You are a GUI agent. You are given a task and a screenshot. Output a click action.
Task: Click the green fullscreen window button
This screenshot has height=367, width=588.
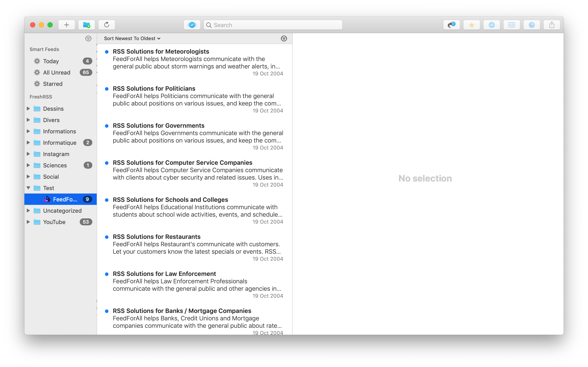tap(50, 25)
